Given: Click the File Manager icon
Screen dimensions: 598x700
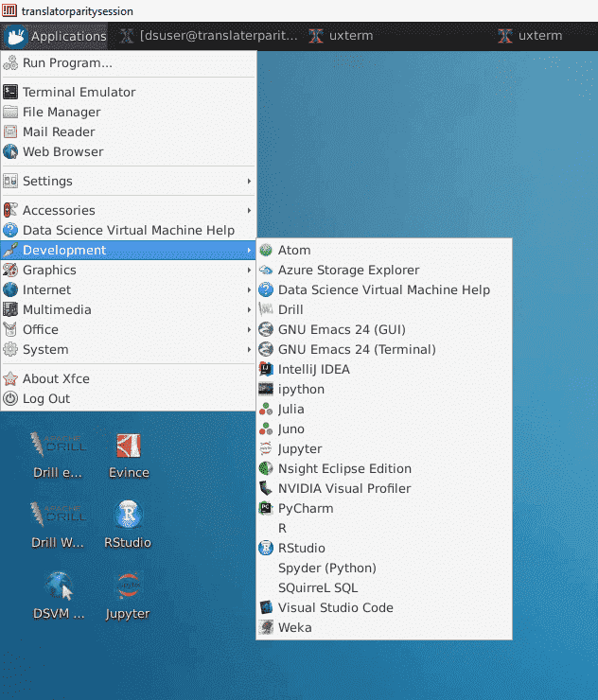Looking at the screenshot, I should pos(10,112).
